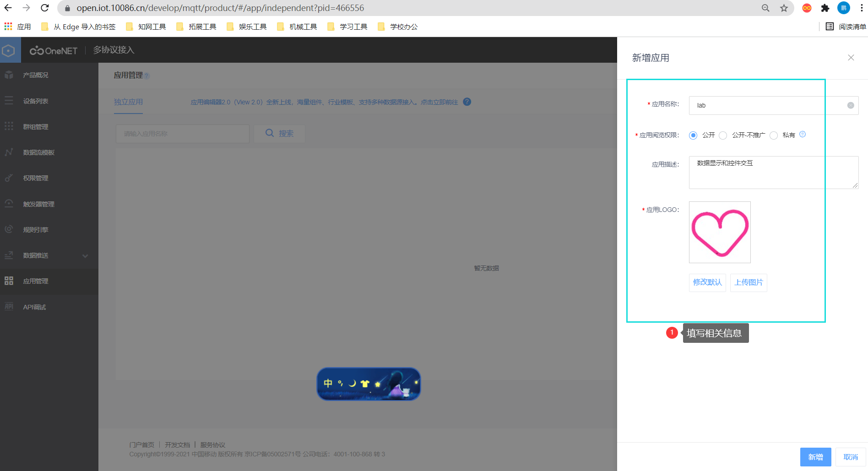Click the red infinity extension icon
The image size is (868, 471).
pos(807,8)
